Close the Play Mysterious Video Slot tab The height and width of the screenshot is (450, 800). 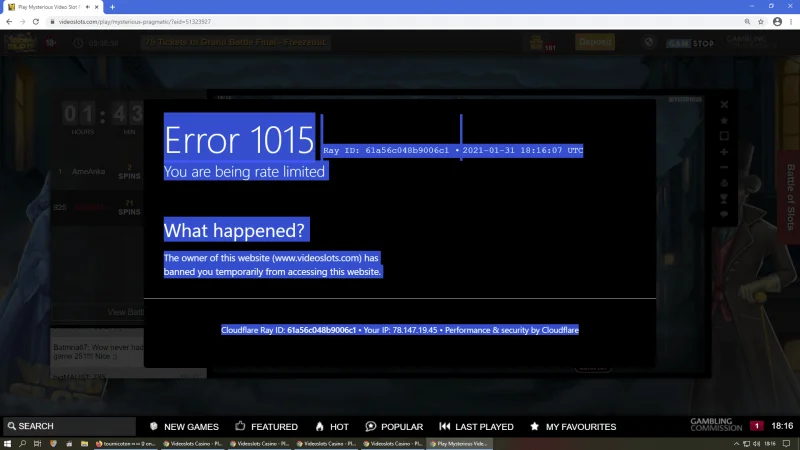(x=96, y=7)
